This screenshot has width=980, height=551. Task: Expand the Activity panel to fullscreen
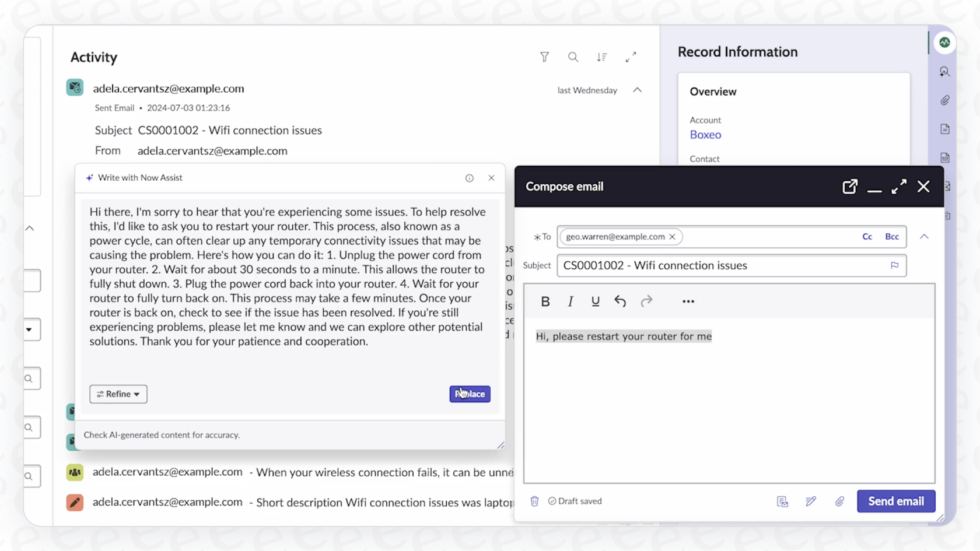point(631,57)
